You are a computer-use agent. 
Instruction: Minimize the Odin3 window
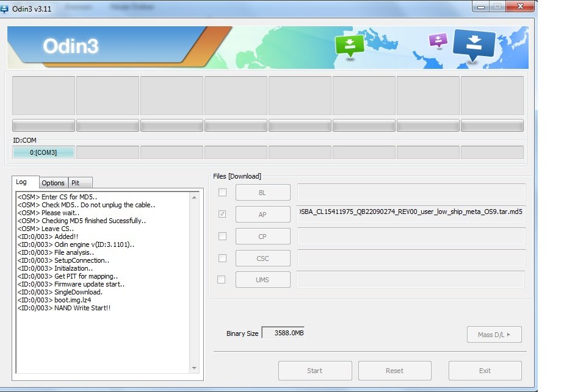tap(482, 6)
